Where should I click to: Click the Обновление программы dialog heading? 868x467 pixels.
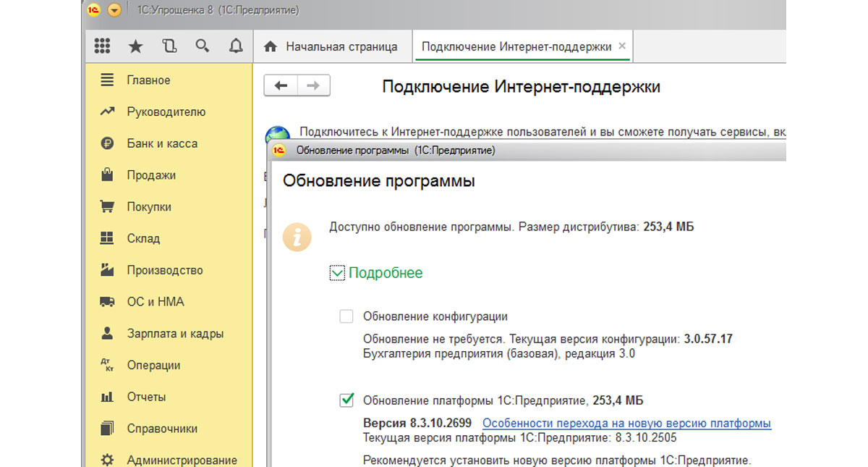[379, 181]
